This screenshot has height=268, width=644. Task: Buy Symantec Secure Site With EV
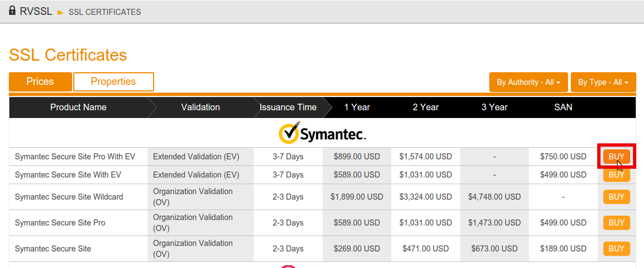pos(616,175)
